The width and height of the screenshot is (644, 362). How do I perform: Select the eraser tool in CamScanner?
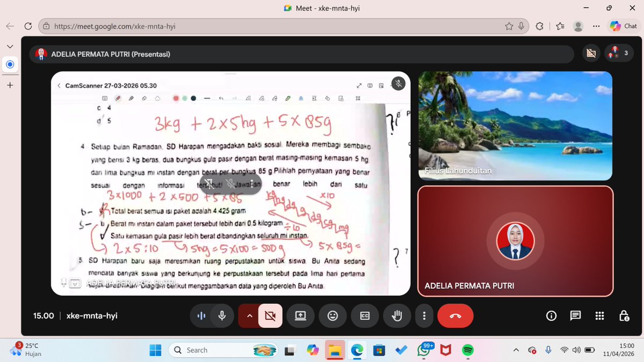coord(144,98)
